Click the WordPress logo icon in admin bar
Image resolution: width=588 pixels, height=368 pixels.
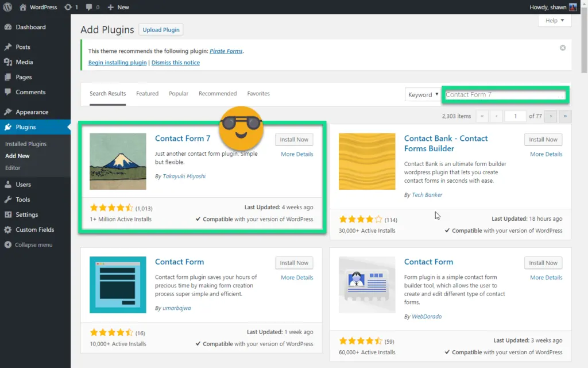(7, 7)
